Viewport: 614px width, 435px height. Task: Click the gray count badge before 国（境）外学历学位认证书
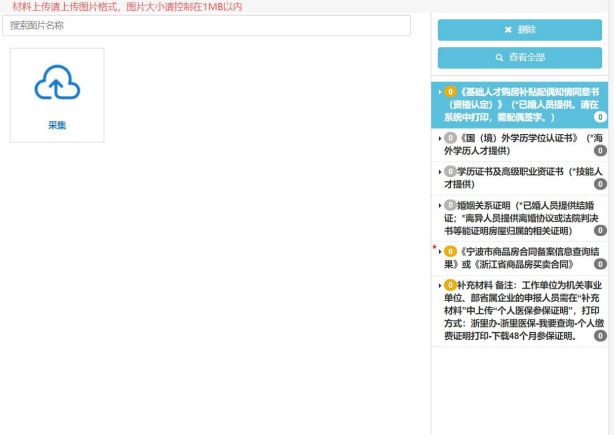coord(450,138)
